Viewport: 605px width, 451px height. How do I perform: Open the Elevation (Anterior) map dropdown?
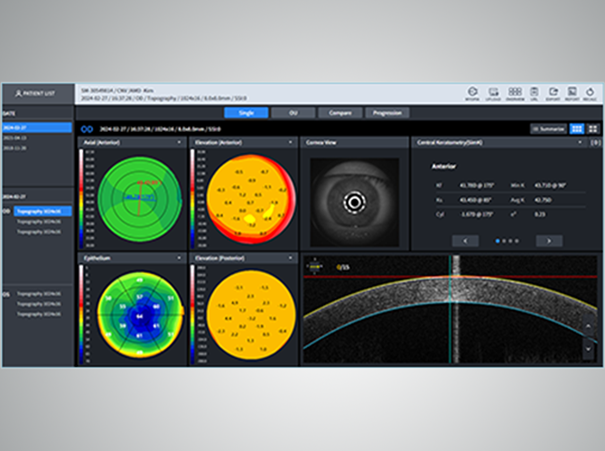tap(291, 142)
